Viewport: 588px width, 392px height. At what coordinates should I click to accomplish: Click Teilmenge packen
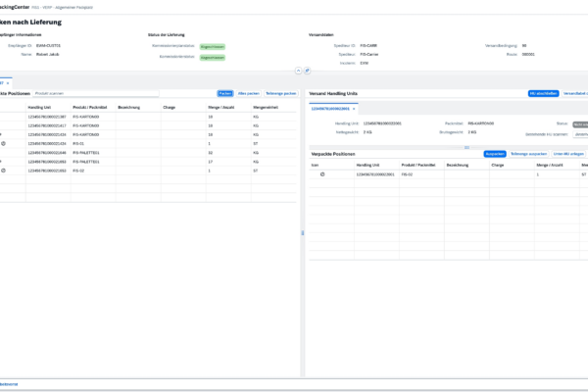[x=278, y=93]
